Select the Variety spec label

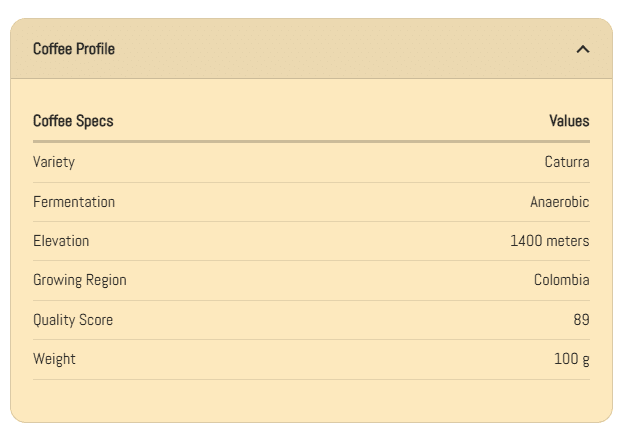coord(54,162)
